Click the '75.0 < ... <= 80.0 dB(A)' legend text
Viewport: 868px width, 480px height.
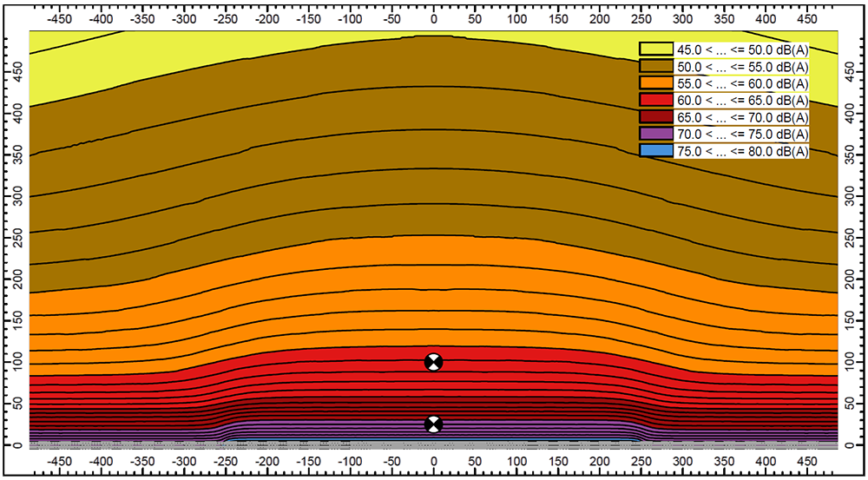[x=742, y=150]
